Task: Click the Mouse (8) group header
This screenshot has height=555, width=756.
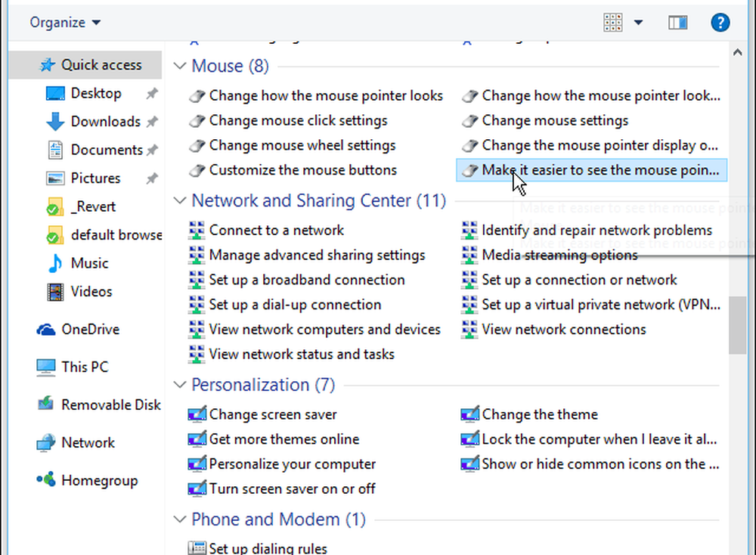Action: point(230,66)
